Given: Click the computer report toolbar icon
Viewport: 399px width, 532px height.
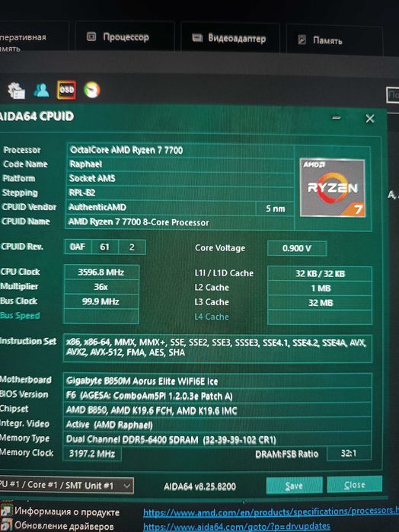Looking at the screenshot, I should click(x=16, y=91).
